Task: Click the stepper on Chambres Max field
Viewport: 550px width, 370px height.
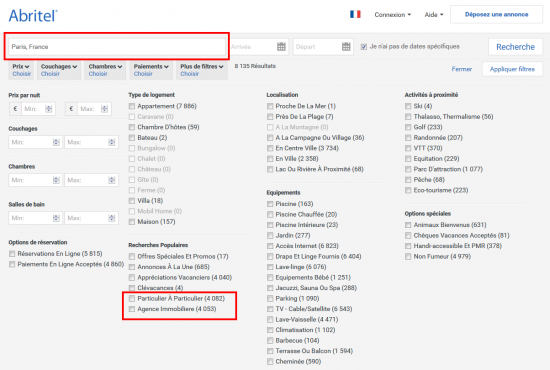Action: (x=112, y=180)
